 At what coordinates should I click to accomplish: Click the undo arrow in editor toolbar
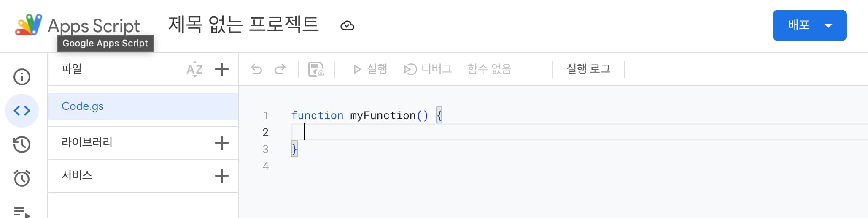pyautogui.click(x=256, y=69)
